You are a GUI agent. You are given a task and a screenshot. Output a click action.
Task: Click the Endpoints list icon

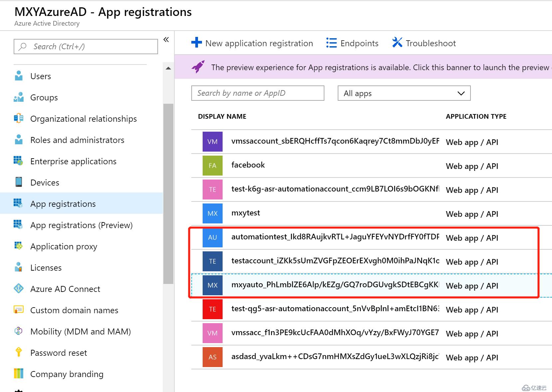pos(331,43)
